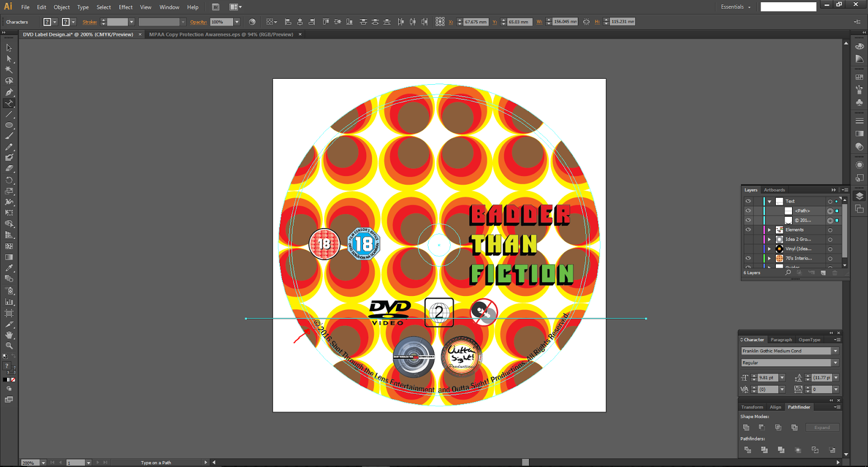Show the Vinyl (Idea... layer
The image size is (868, 467).
[x=748, y=249]
